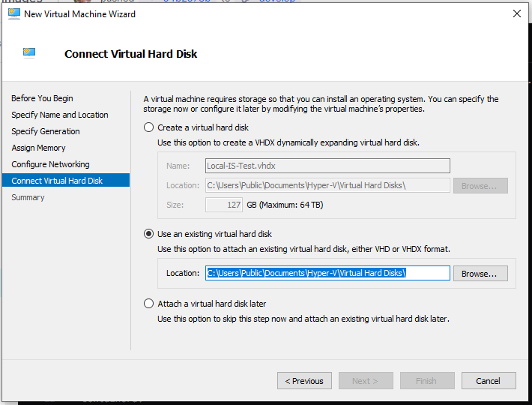Open the Assign Memory step

click(x=38, y=148)
